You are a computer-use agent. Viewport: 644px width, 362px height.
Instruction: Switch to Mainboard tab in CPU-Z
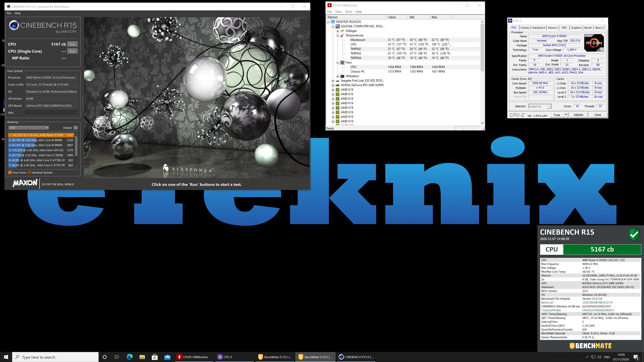(538, 28)
